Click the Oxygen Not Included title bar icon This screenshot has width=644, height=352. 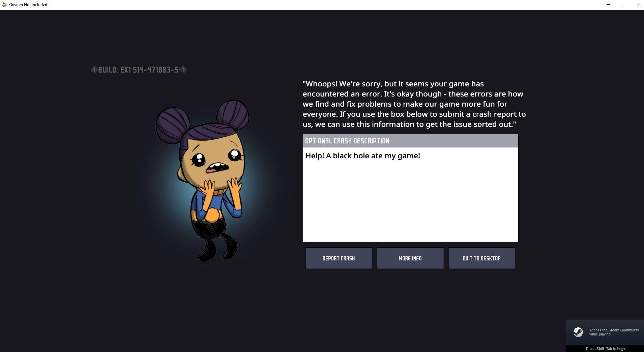(x=5, y=5)
